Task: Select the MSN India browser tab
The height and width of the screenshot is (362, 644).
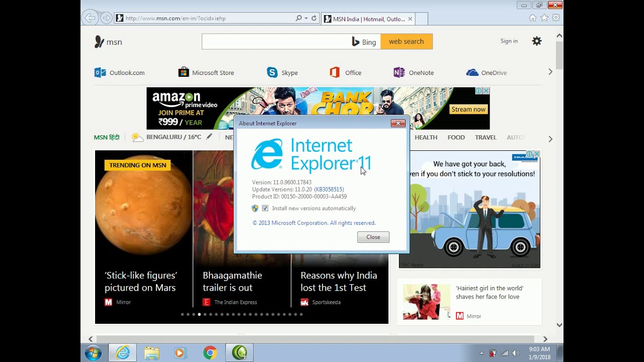Action: (x=367, y=19)
